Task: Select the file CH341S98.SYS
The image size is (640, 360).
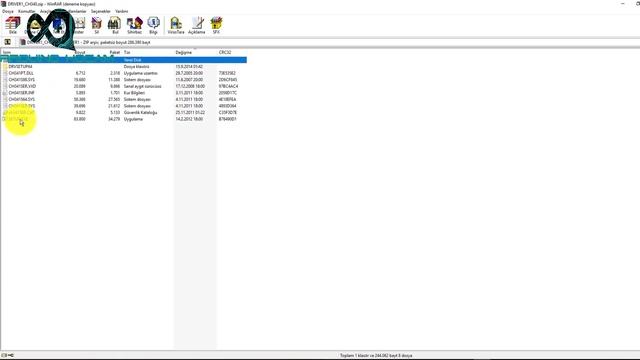Action: tap(22, 80)
